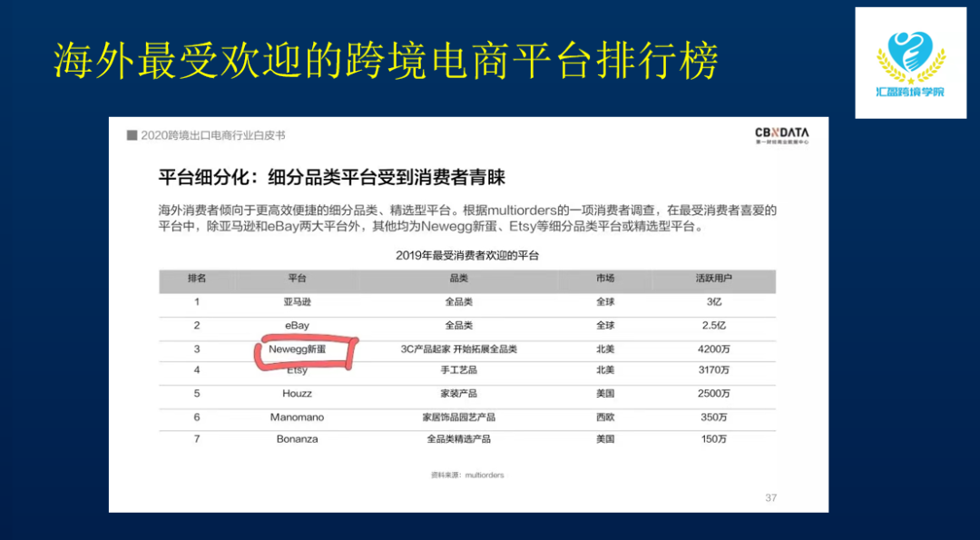
Task: Click the 排名 column header
Action: pos(197,278)
